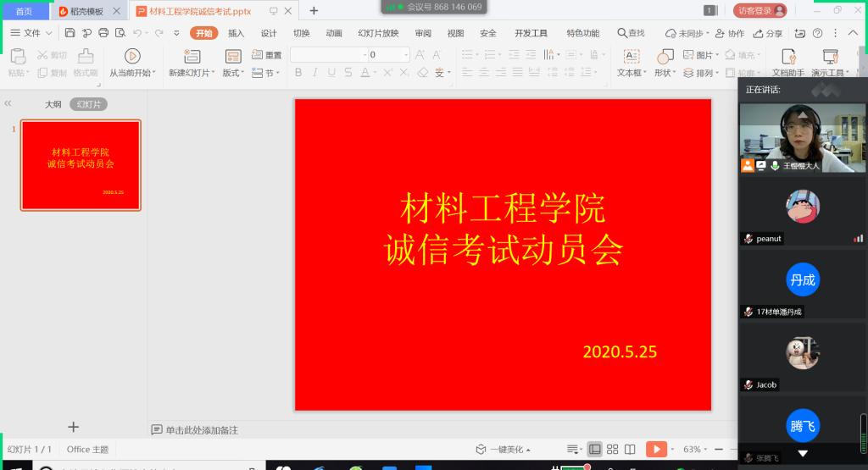Screen dimensions: 868x470
Task: Click the 访客登录 guest login button
Action: point(759,11)
